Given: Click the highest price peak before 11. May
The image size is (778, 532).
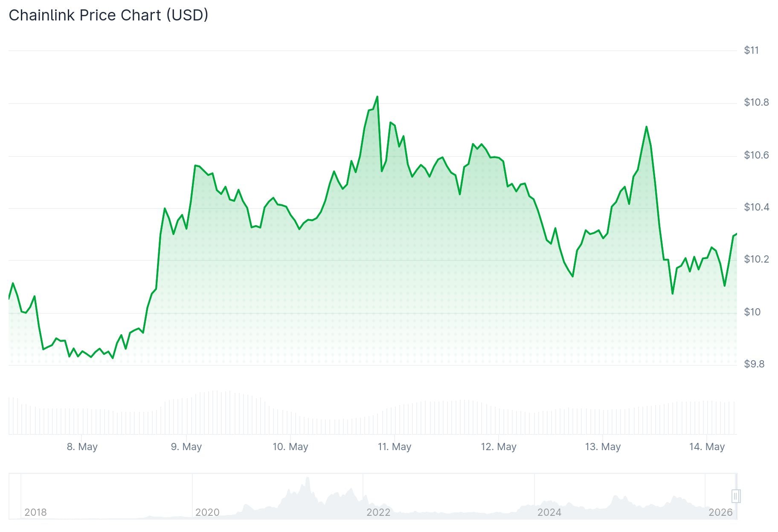Looking at the screenshot, I should (x=377, y=97).
